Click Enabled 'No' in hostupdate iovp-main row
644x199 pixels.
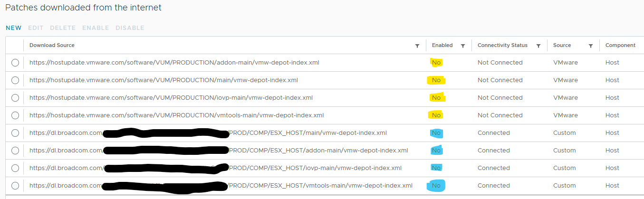[436, 98]
